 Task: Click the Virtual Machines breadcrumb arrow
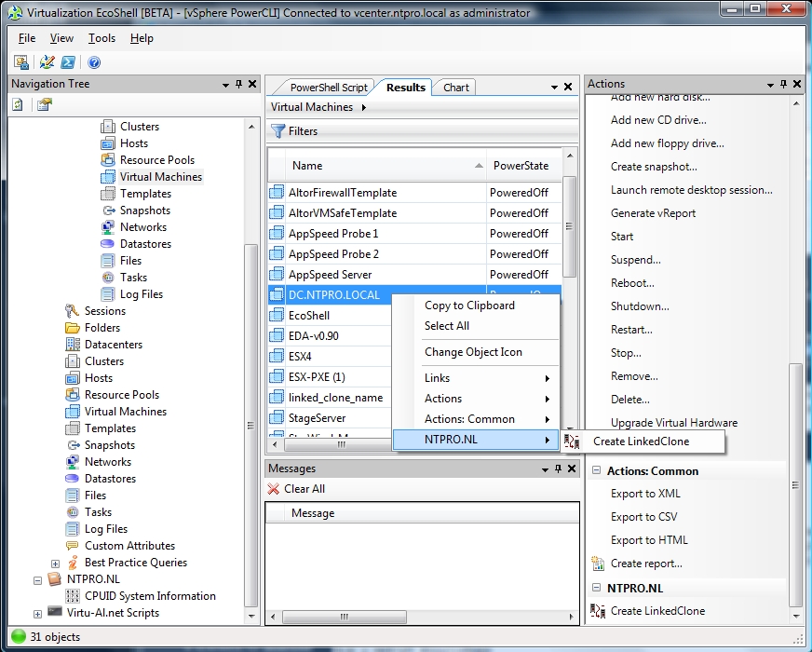(x=364, y=107)
